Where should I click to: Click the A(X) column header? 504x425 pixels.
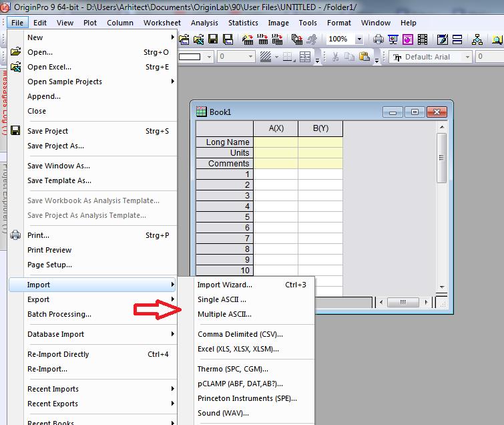click(276, 128)
